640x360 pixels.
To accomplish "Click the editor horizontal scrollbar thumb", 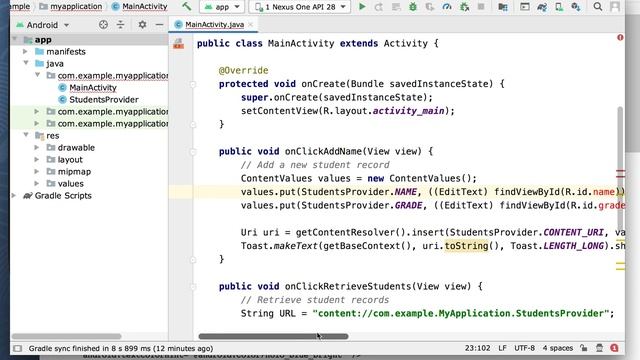I will pos(273,336).
